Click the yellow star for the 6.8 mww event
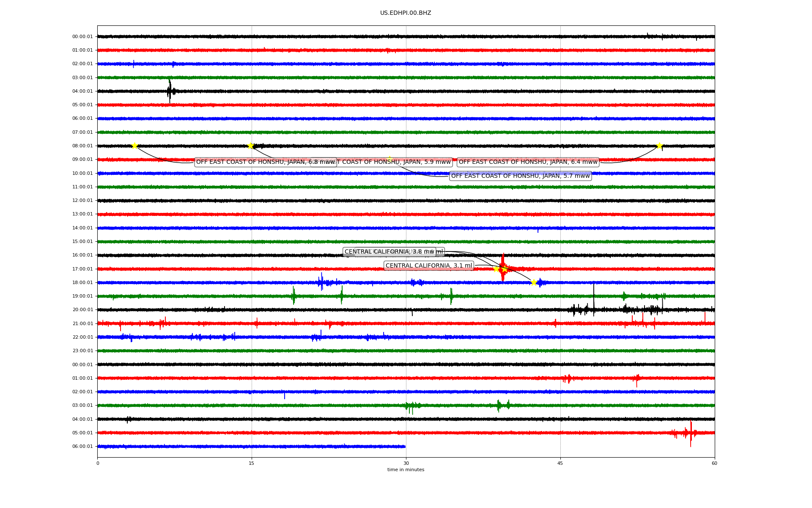This screenshot has height=508, width=812. point(134,146)
